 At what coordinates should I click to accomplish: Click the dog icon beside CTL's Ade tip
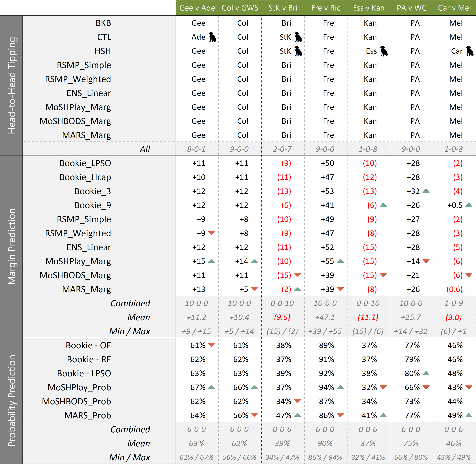(212, 37)
